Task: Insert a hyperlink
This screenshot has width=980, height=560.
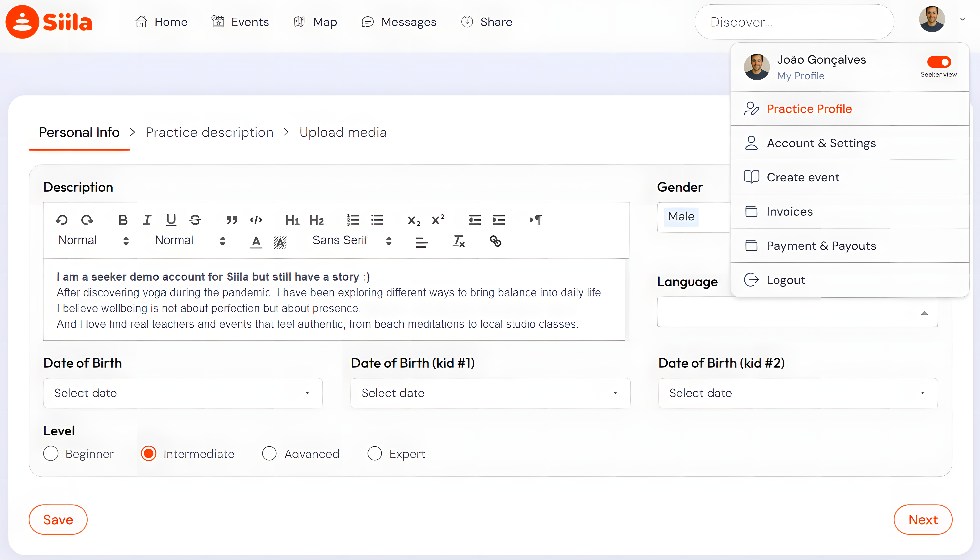Action: [496, 241]
